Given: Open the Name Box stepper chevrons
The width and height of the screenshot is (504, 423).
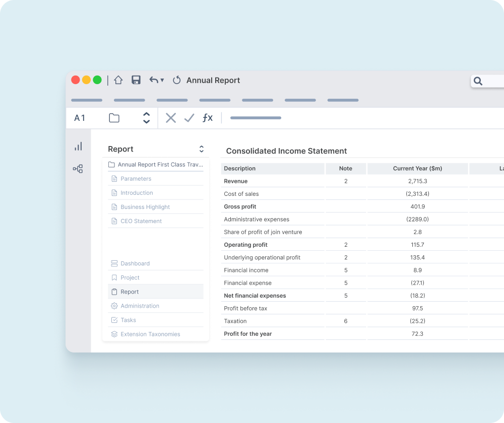Looking at the screenshot, I should (146, 117).
